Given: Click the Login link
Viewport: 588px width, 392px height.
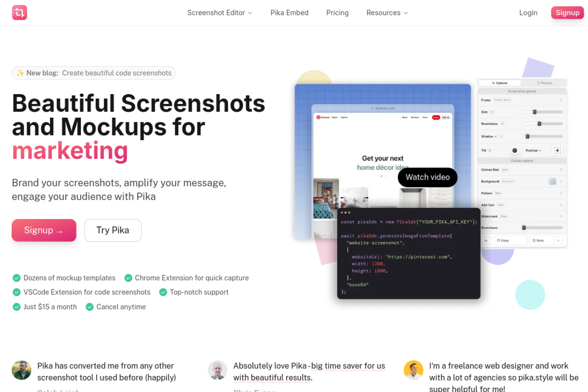Looking at the screenshot, I should tap(528, 13).
